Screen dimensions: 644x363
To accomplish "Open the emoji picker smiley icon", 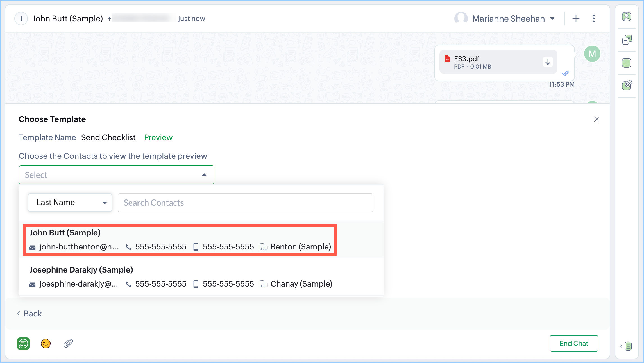I will click(46, 344).
